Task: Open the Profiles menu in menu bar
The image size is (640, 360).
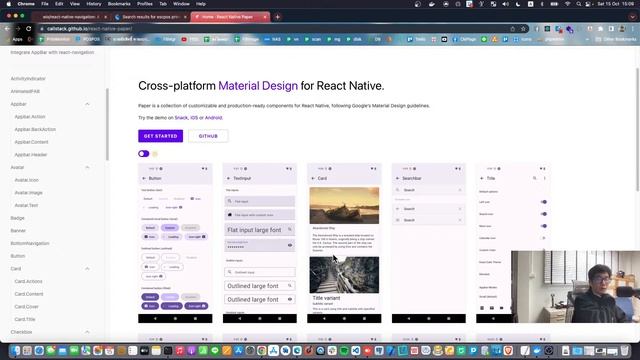Action: pyautogui.click(x=144, y=4)
